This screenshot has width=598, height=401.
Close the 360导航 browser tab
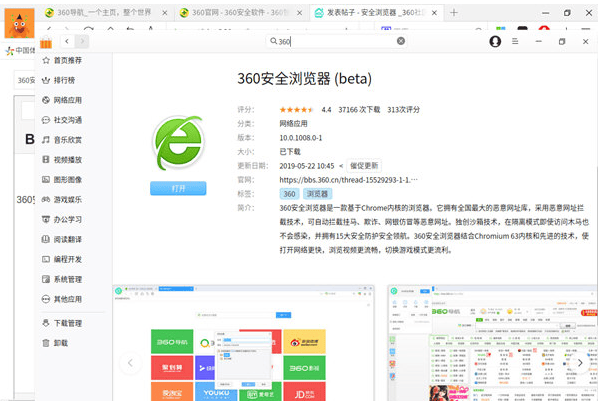(164, 13)
